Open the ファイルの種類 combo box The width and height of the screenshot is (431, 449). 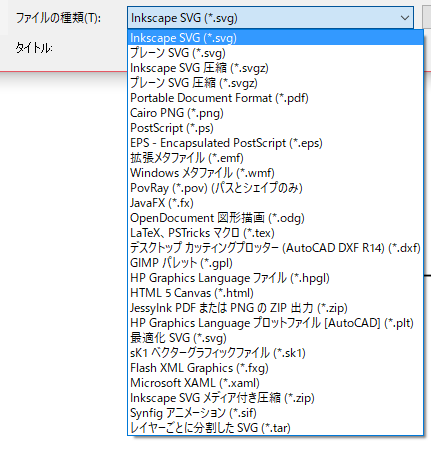click(x=270, y=18)
